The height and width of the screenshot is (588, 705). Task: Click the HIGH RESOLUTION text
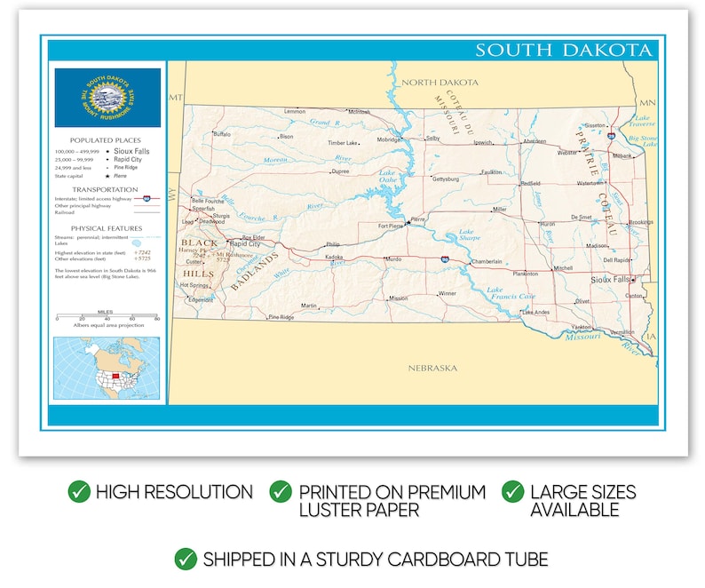point(174,492)
